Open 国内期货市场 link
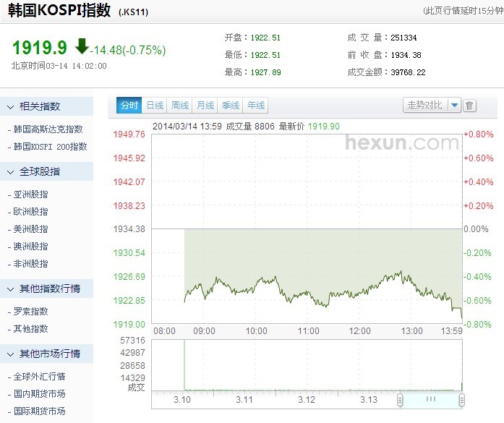The image size is (504, 423). pyautogui.click(x=39, y=394)
